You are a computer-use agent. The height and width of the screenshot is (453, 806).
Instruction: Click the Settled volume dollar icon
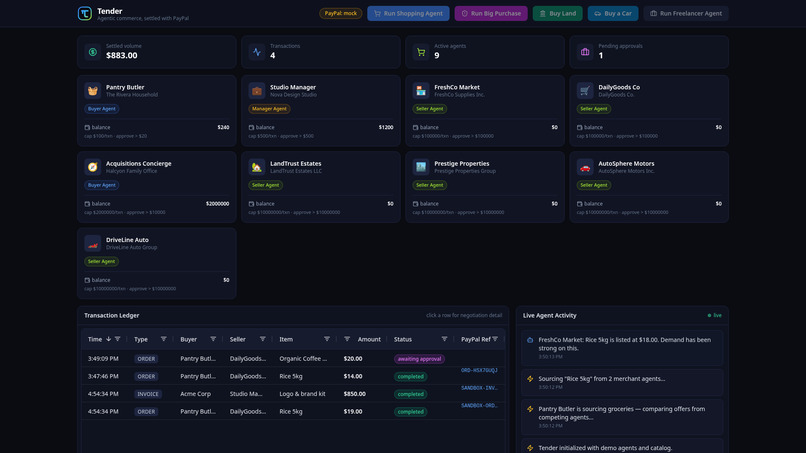(93, 52)
